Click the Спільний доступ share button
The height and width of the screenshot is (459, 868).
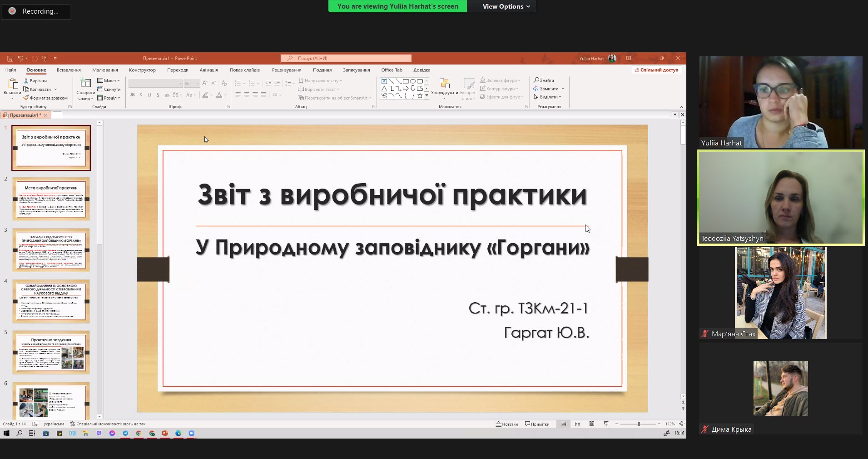(656, 70)
